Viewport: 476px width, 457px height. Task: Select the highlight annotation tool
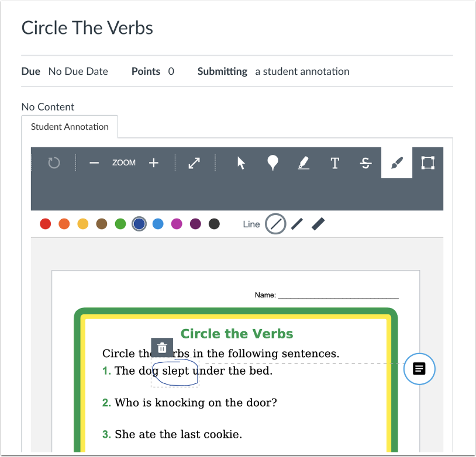click(303, 163)
